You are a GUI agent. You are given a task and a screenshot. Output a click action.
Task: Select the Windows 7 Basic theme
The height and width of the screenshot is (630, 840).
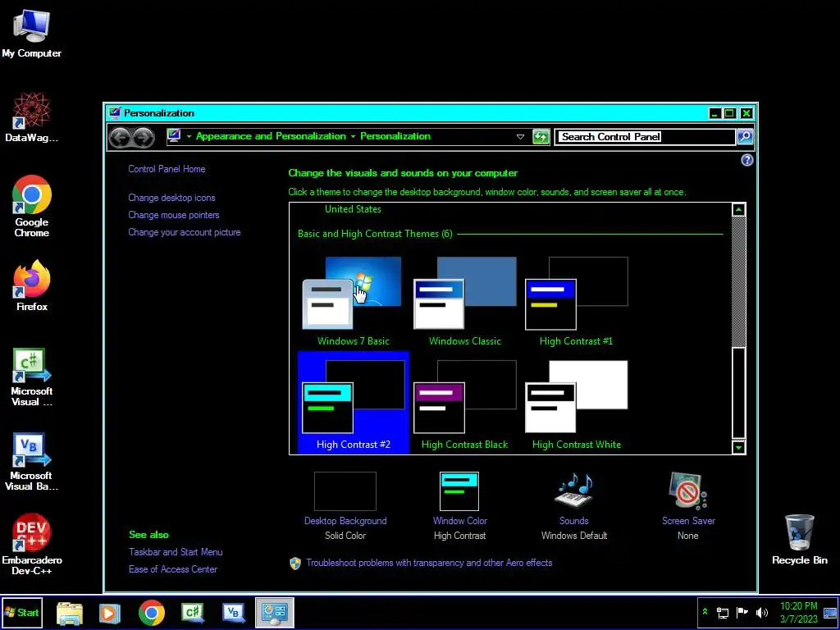pyautogui.click(x=353, y=300)
